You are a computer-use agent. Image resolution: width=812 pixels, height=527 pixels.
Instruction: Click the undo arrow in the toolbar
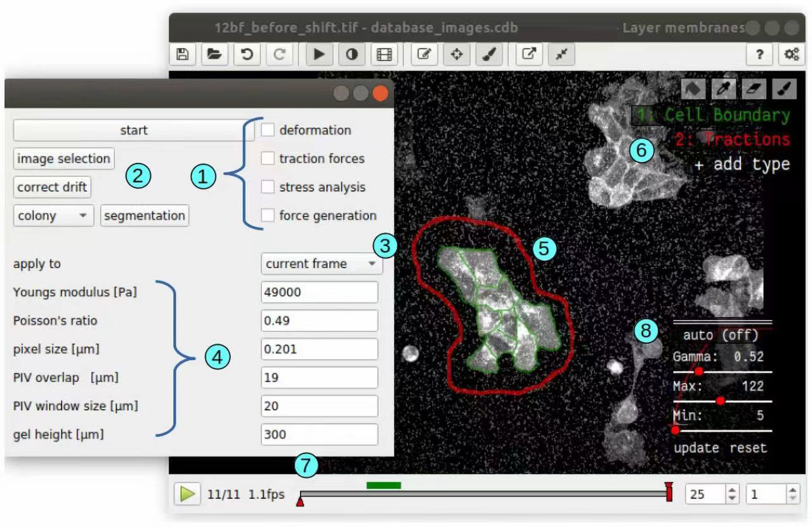pos(247,55)
